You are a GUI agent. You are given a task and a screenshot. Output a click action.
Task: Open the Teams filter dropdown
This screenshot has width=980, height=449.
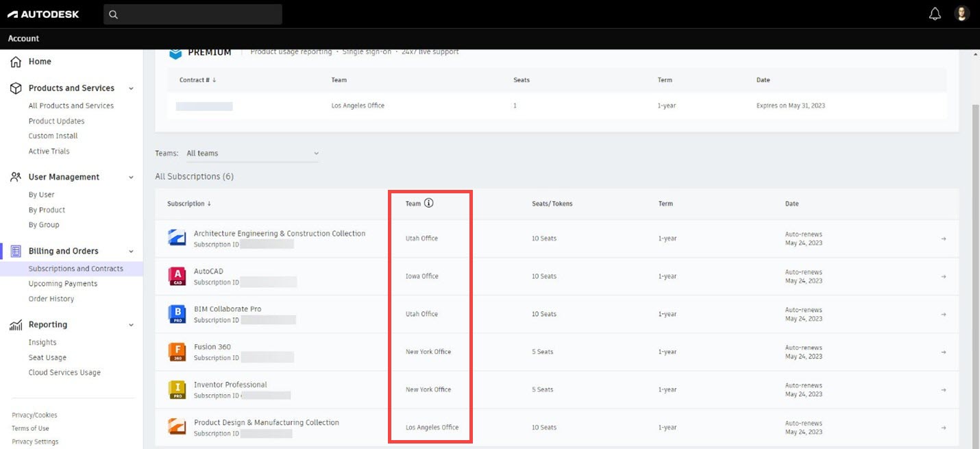(252, 154)
